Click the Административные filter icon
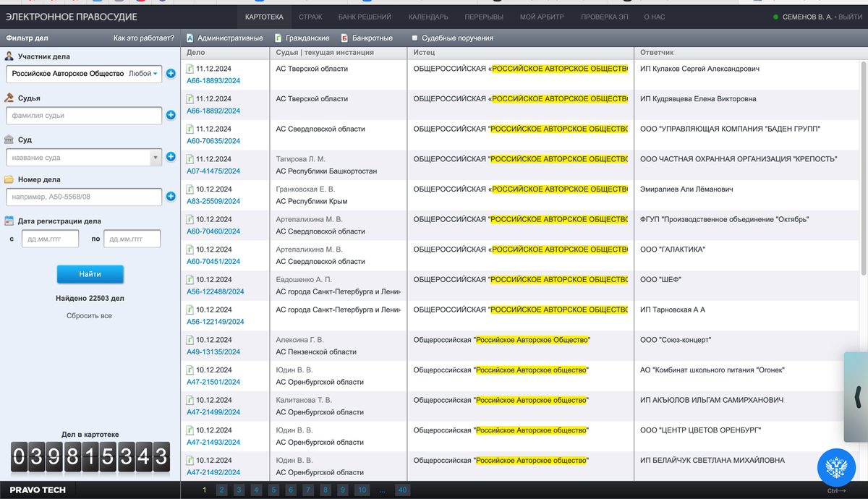The width and height of the screenshot is (868, 499). pos(190,38)
